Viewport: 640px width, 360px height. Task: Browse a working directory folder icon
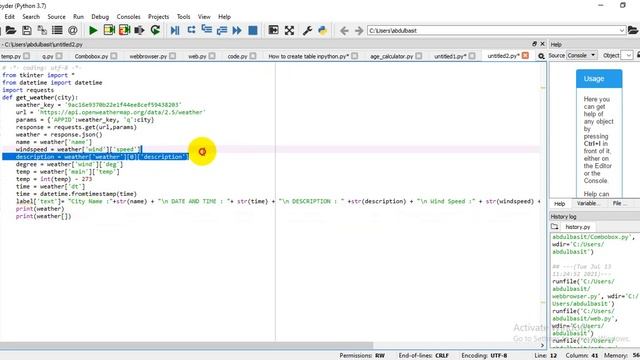click(x=633, y=31)
